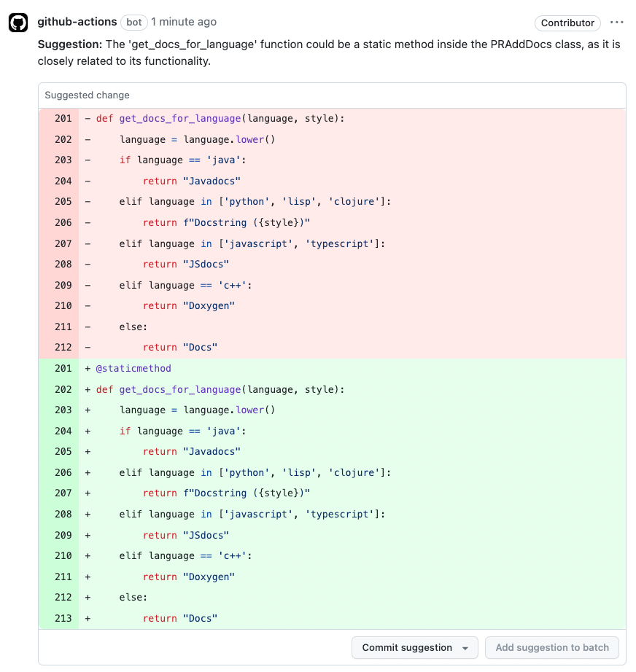Image resolution: width=636 pixels, height=672 pixels.
Task: Click "Javadocs" string on removed line 204
Action: (x=212, y=181)
